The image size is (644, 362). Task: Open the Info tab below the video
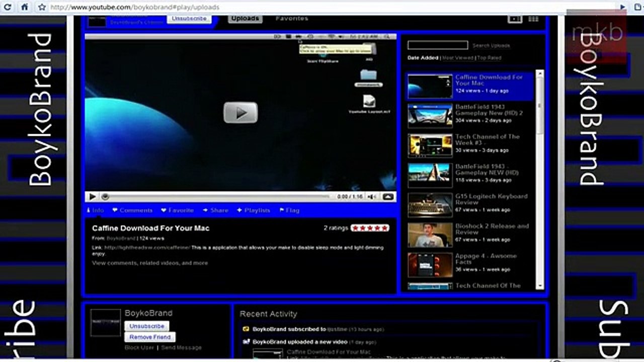[96, 211]
